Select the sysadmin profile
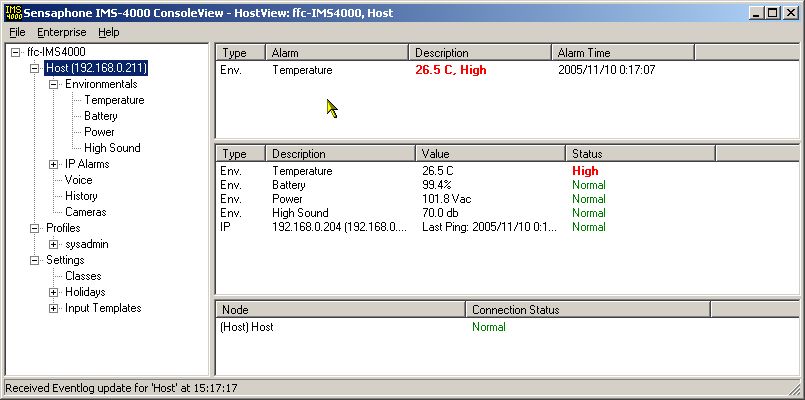805x400 pixels. click(86, 244)
